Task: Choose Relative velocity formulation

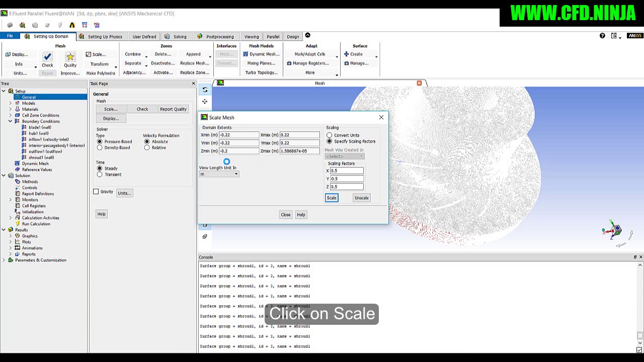Action: (147, 148)
